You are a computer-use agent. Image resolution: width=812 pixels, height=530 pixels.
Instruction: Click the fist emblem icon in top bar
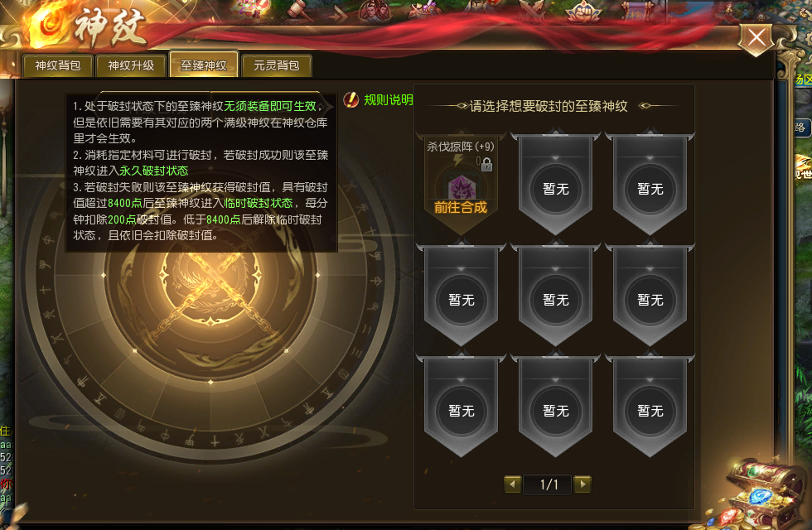click(585, 10)
